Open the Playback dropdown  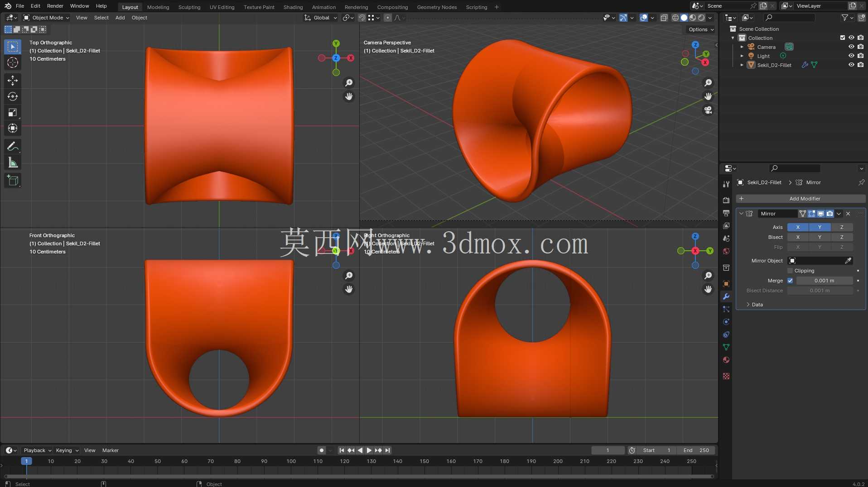tap(37, 450)
